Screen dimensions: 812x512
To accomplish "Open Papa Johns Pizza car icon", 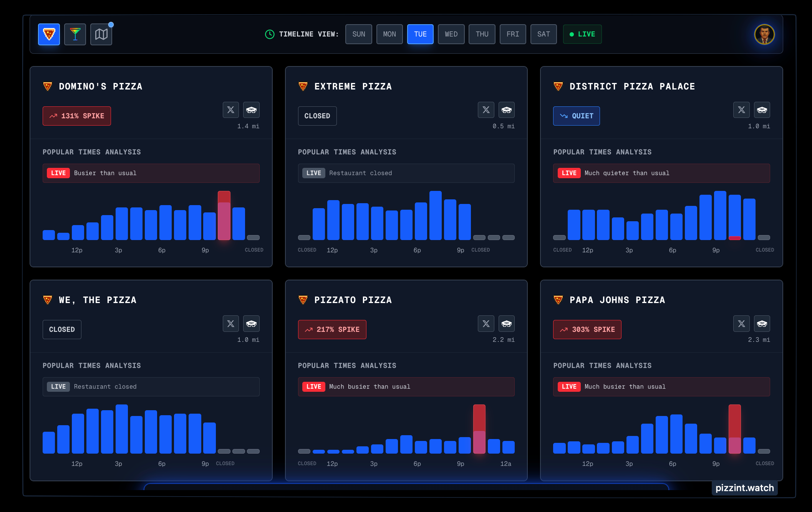I will [762, 323].
